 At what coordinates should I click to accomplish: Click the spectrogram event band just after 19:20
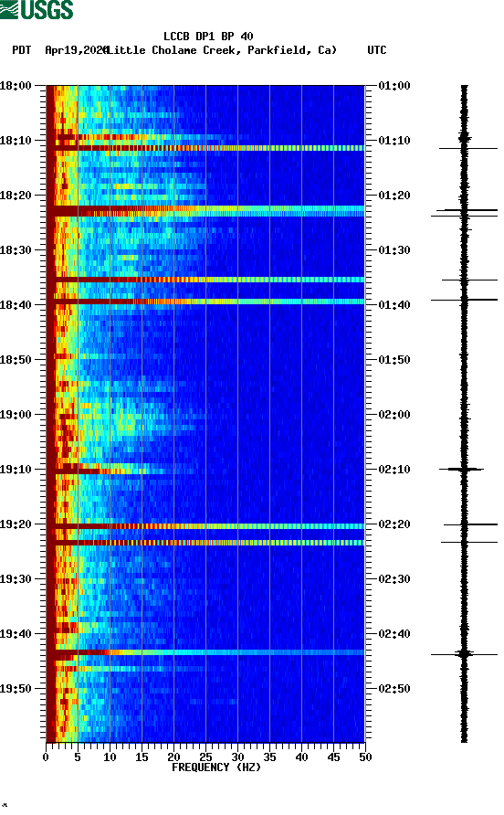click(x=205, y=526)
